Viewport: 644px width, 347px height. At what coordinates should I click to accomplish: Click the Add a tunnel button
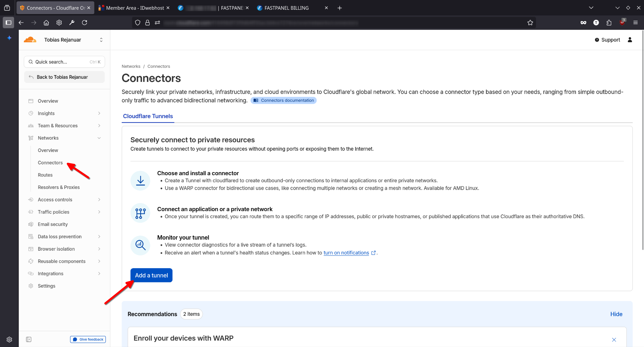click(151, 275)
